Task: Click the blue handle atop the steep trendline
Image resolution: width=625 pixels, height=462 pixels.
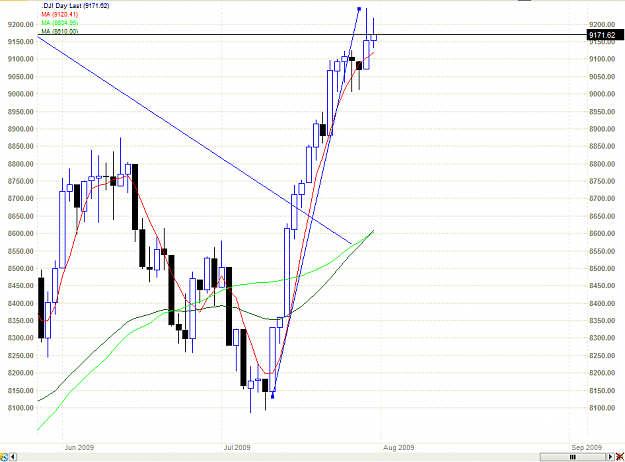Action: click(x=359, y=8)
